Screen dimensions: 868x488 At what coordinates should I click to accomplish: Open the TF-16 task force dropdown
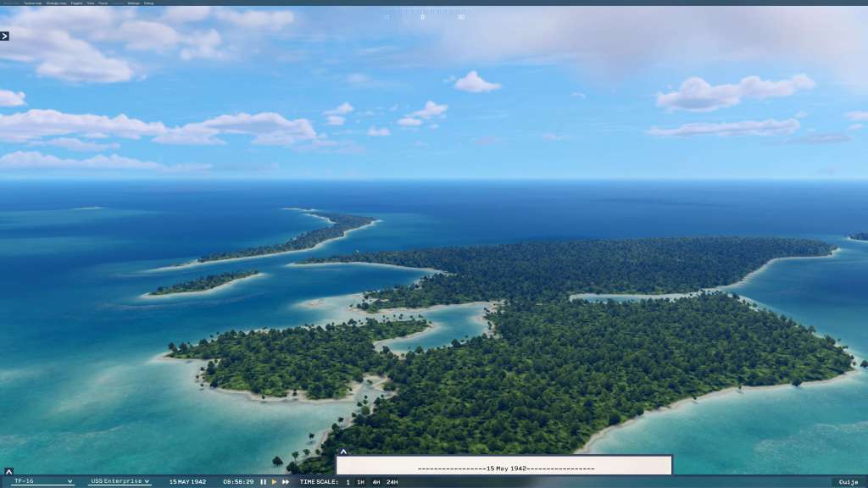(x=43, y=481)
